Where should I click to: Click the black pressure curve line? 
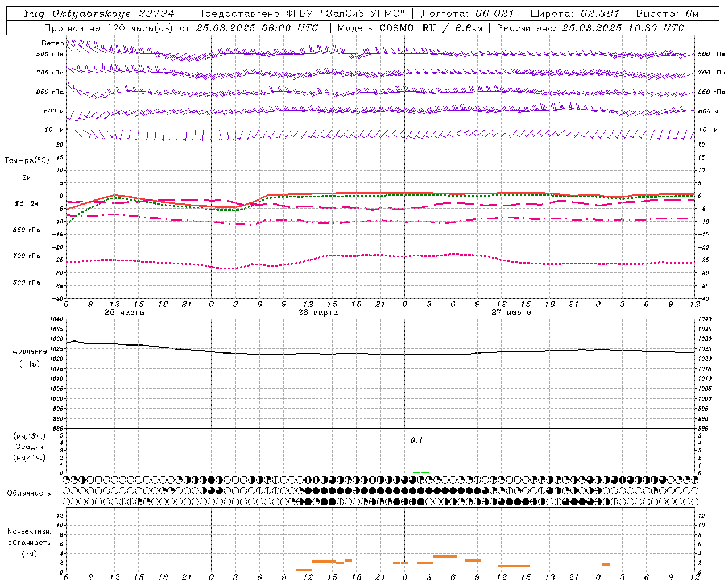(x=380, y=354)
